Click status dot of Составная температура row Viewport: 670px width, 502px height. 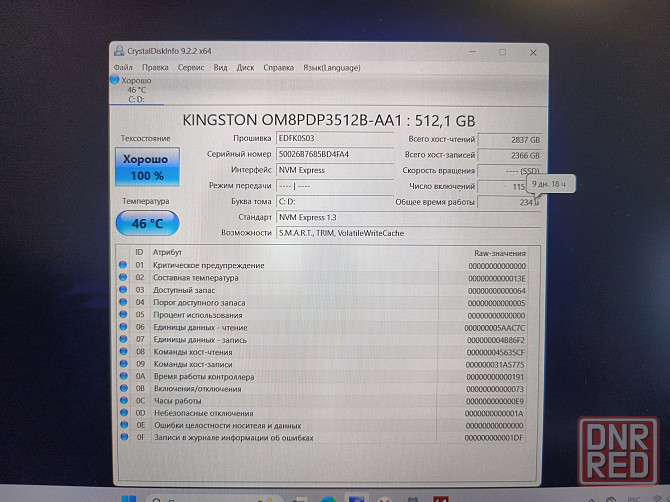[x=123, y=277]
